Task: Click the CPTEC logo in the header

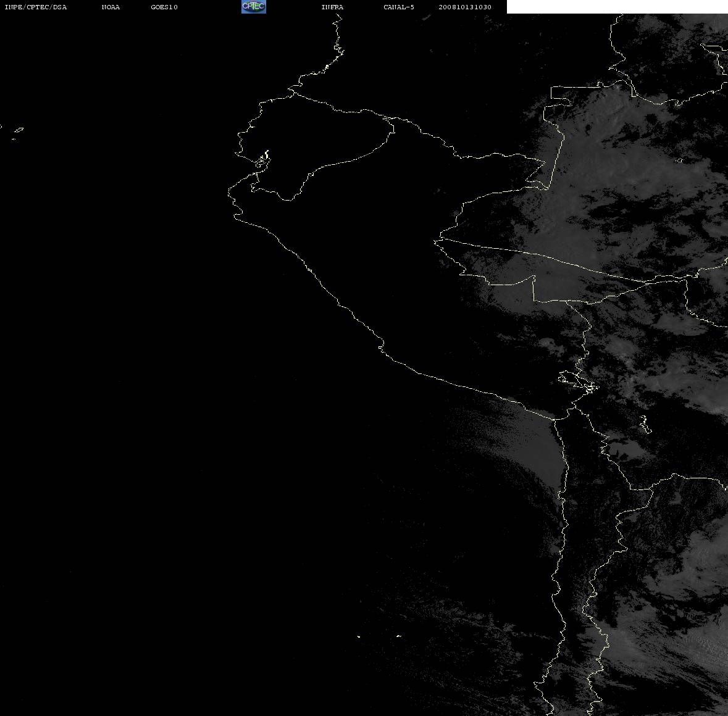Action: click(x=254, y=7)
